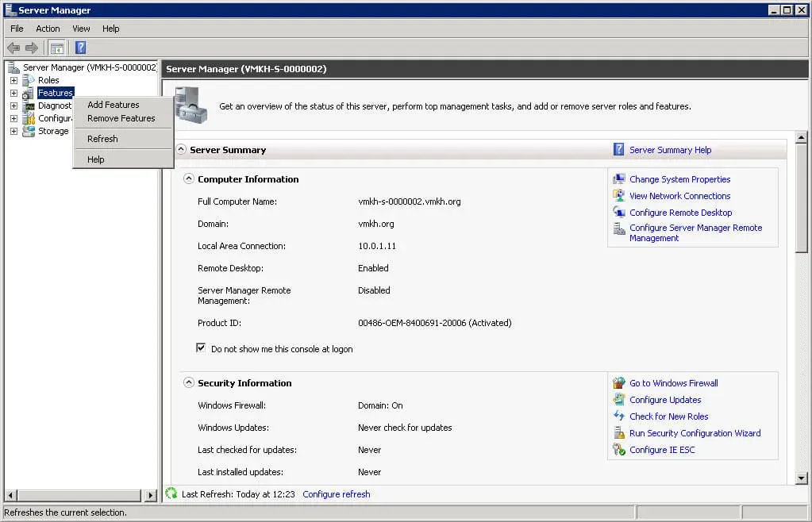The height and width of the screenshot is (522, 812).
Task: Open Change System Properties link
Action: [x=679, y=179]
